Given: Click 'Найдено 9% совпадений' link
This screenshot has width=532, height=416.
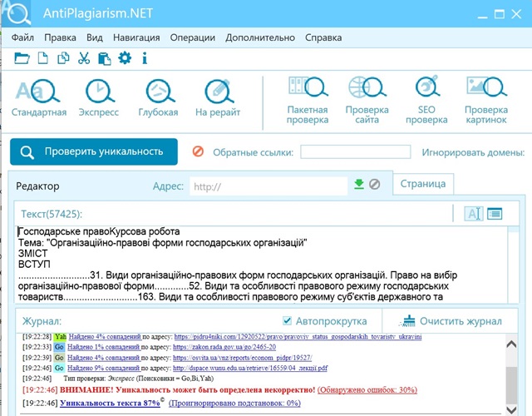Looking at the screenshot, I should pyautogui.click(x=103, y=368).
